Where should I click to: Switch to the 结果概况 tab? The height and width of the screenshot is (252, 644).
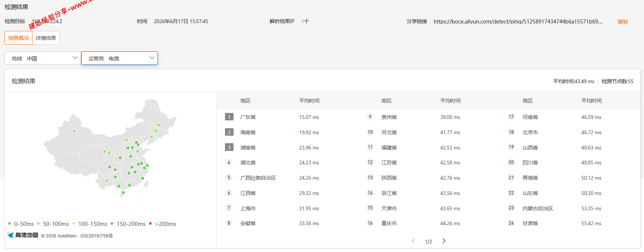pos(18,38)
